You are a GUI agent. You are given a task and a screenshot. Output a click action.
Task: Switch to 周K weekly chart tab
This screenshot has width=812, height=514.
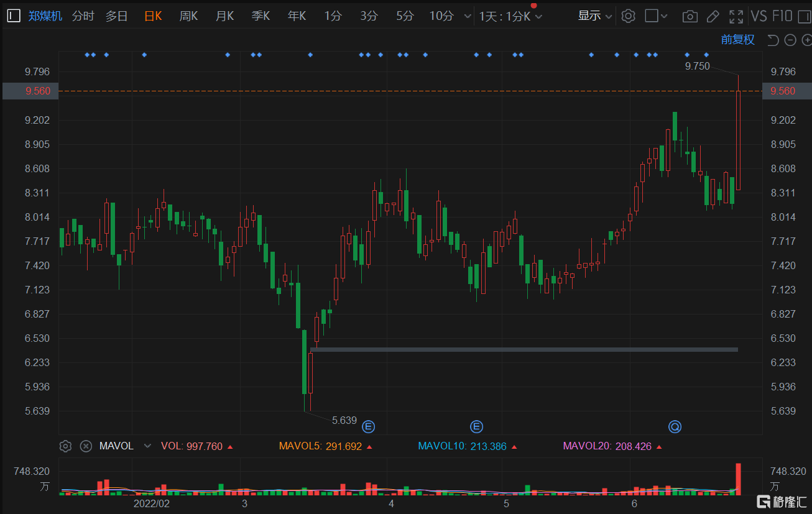(188, 16)
